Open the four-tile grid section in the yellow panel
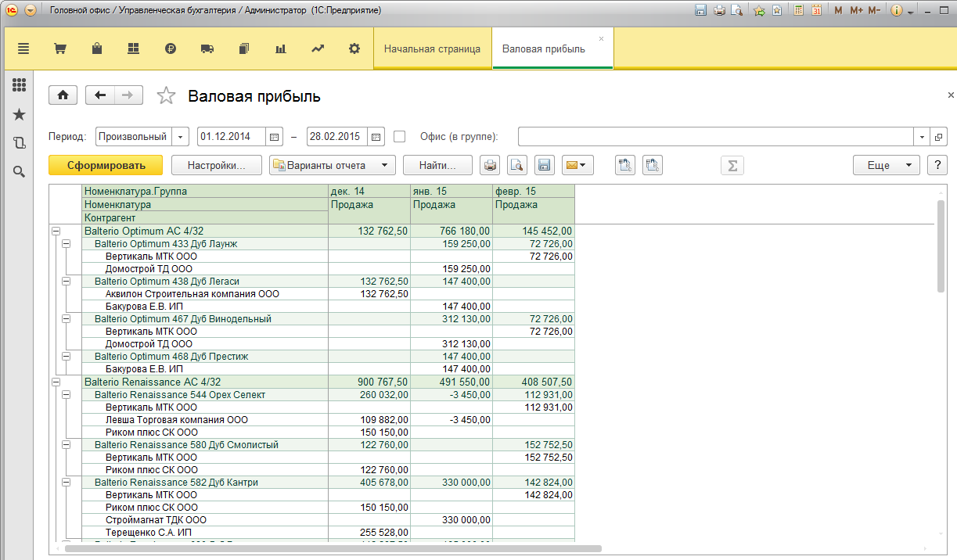Viewport: 957px width, 560px height. [133, 48]
